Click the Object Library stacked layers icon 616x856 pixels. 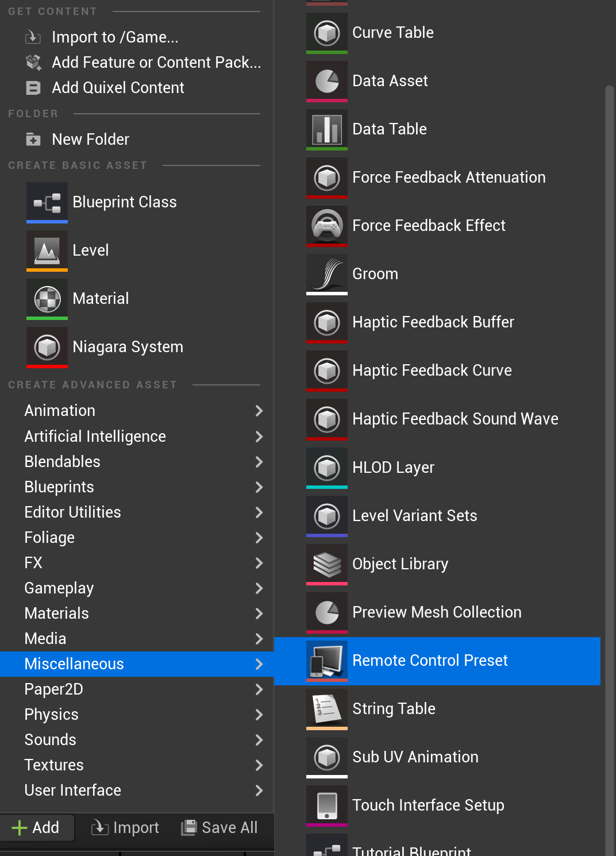click(x=326, y=564)
